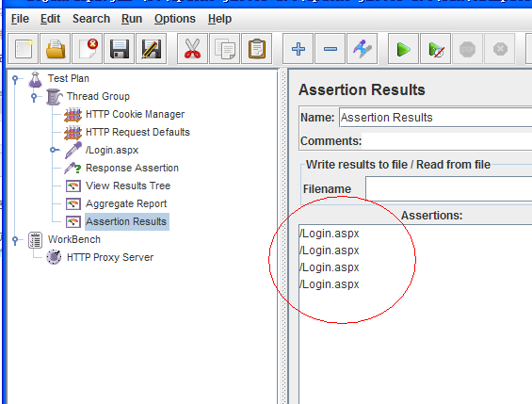The image size is (532, 404).
Task: Select Aggregate Report tree item
Action: [126, 203]
